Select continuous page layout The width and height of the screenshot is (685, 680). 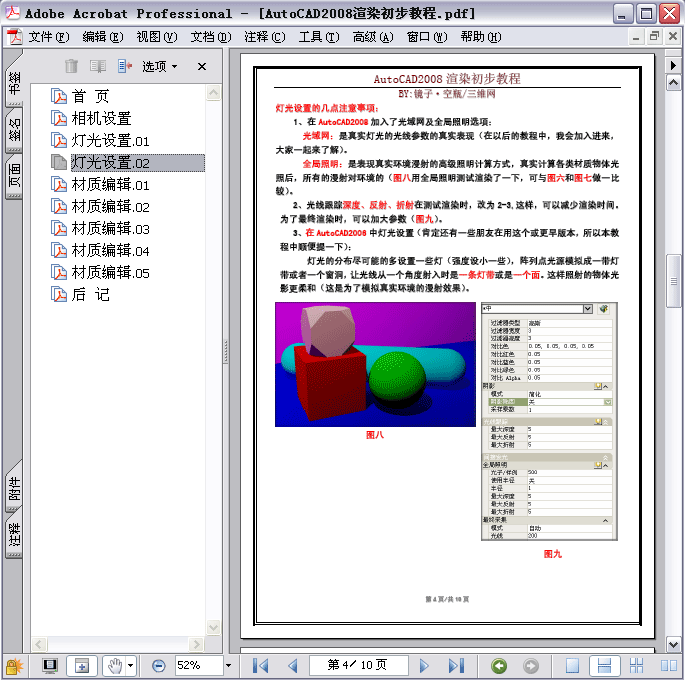(x=604, y=666)
